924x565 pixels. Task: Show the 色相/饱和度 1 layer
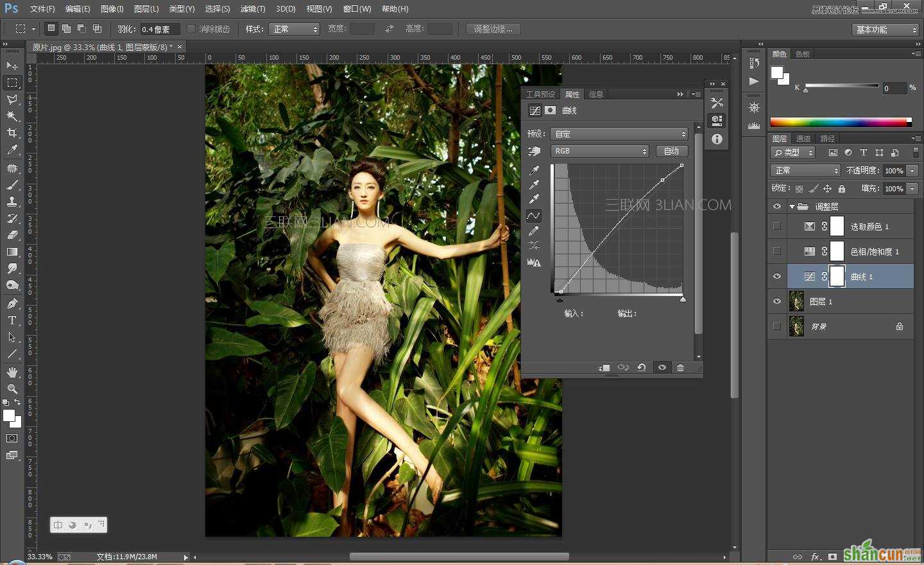pos(777,251)
